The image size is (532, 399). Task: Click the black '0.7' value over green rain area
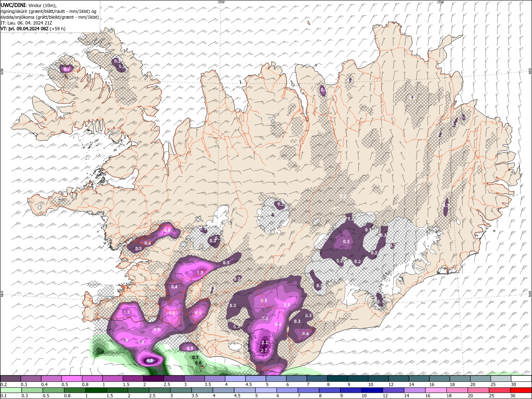(x=196, y=357)
